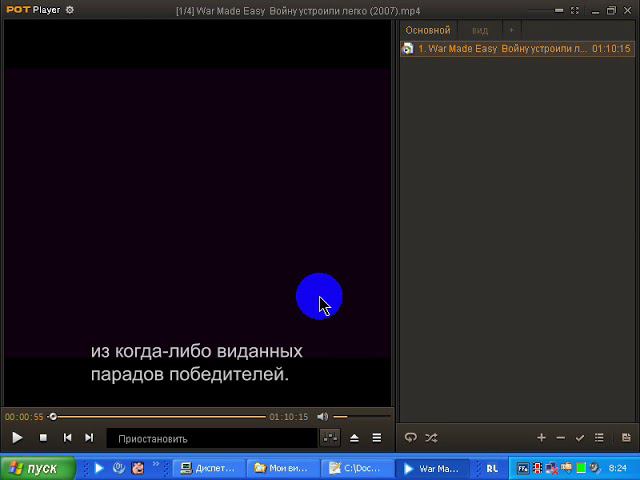
Task: Click the video display area
Action: point(197,212)
